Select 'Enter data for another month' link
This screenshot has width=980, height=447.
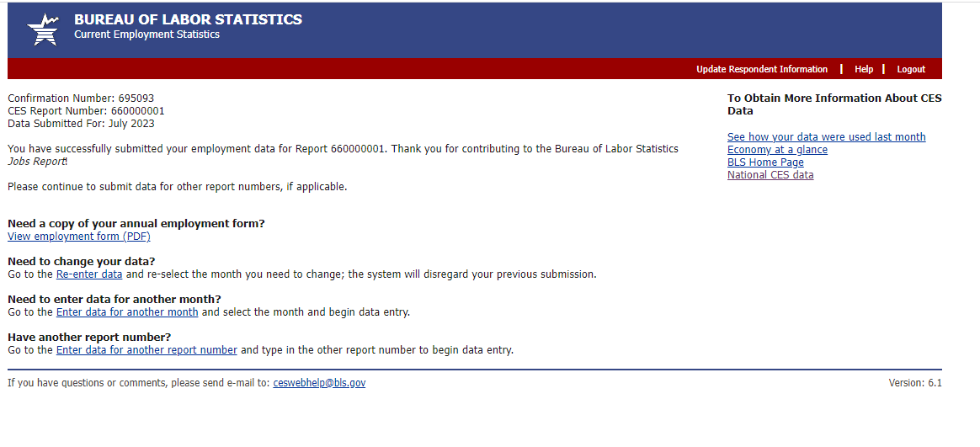click(x=127, y=312)
